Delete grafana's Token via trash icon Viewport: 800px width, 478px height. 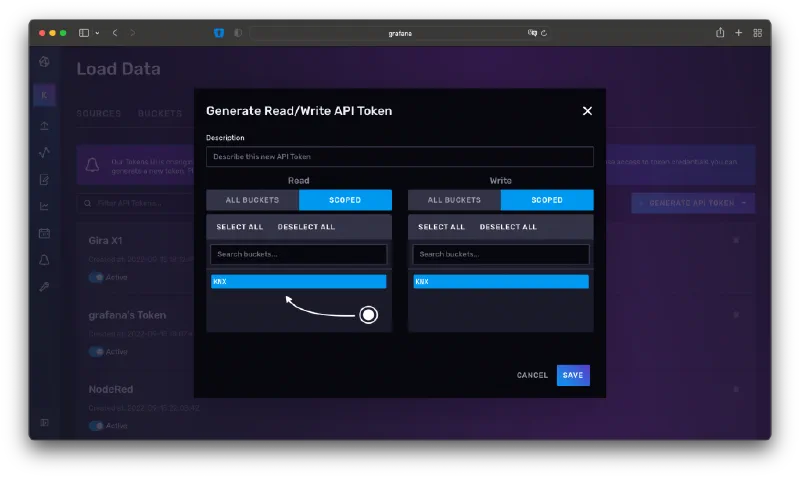tap(736, 315)
